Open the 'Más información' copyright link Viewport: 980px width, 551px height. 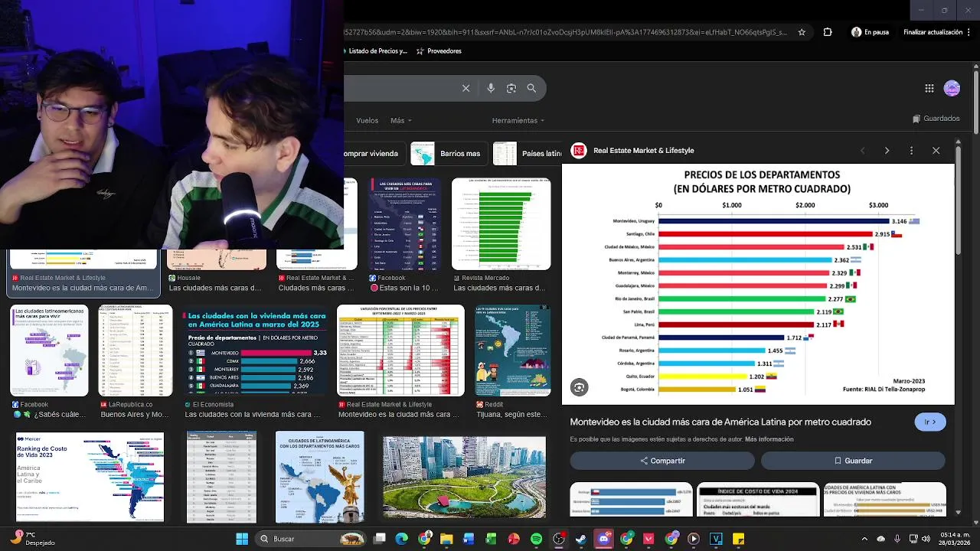pos(769,439)
